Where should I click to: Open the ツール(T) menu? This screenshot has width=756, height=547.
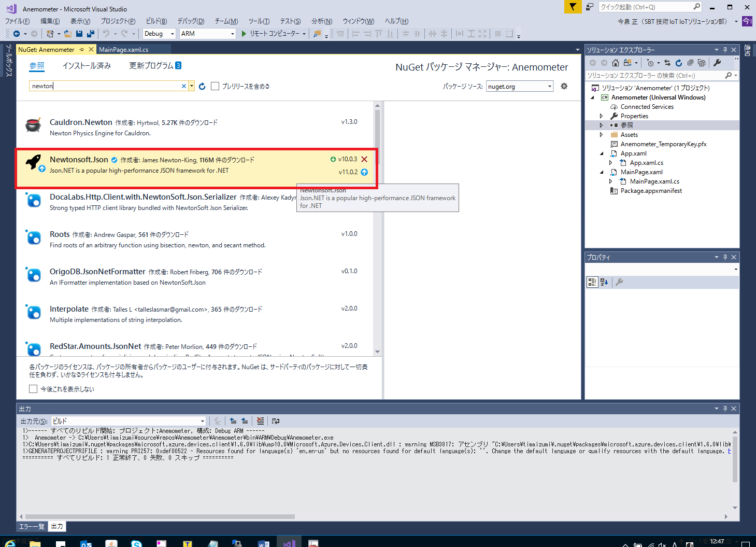point(259,21)
